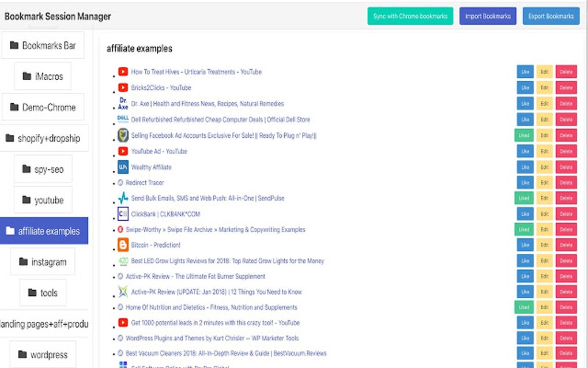Click favicon of Active-PK Review UPDATE bookmark

(x=123, y=291)
